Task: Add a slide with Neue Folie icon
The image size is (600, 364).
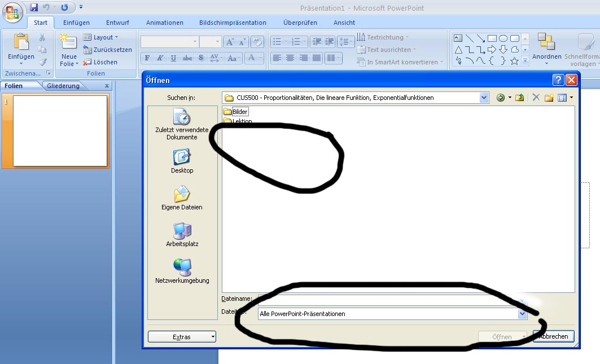Action: coord(68,42)
